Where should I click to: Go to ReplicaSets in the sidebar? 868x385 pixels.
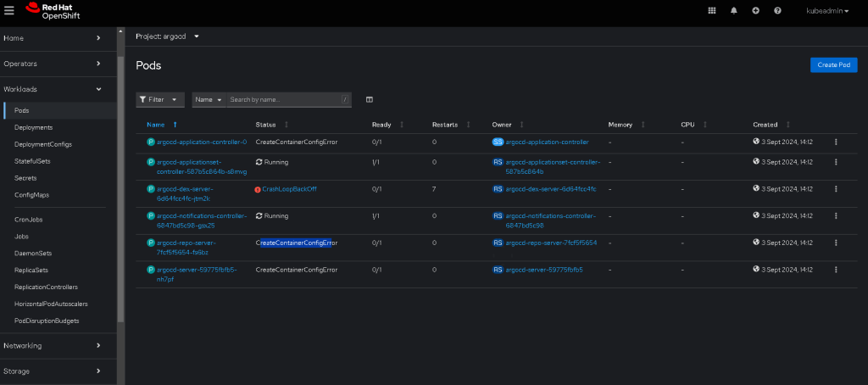point(31,271)
